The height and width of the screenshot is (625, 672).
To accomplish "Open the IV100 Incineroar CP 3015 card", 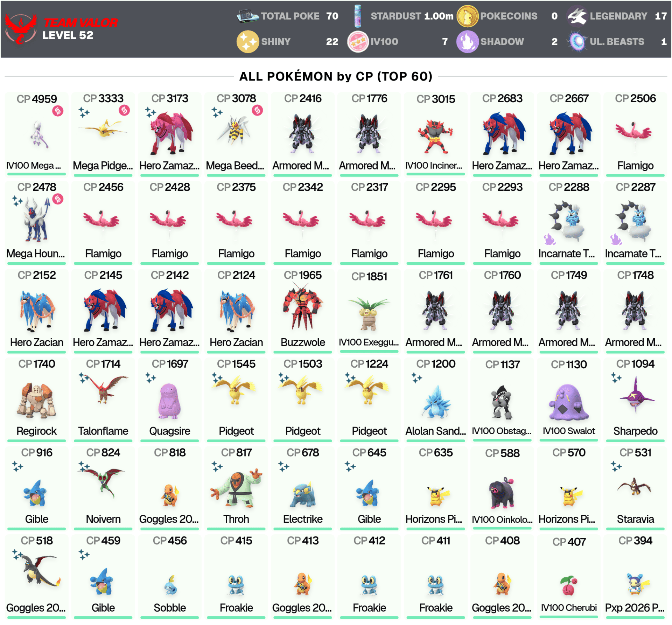I will pyautogui.click(x=436, y=134).
